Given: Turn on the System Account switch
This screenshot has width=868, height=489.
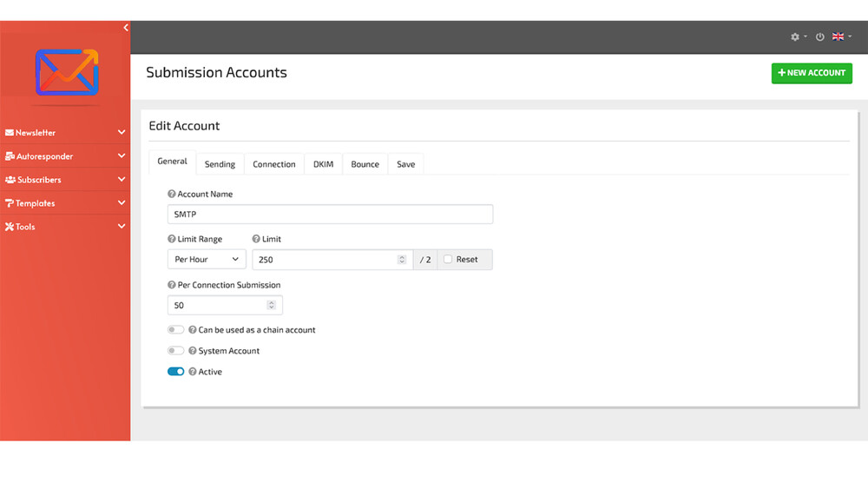Looking at the screenshot, I should point(175,351).
